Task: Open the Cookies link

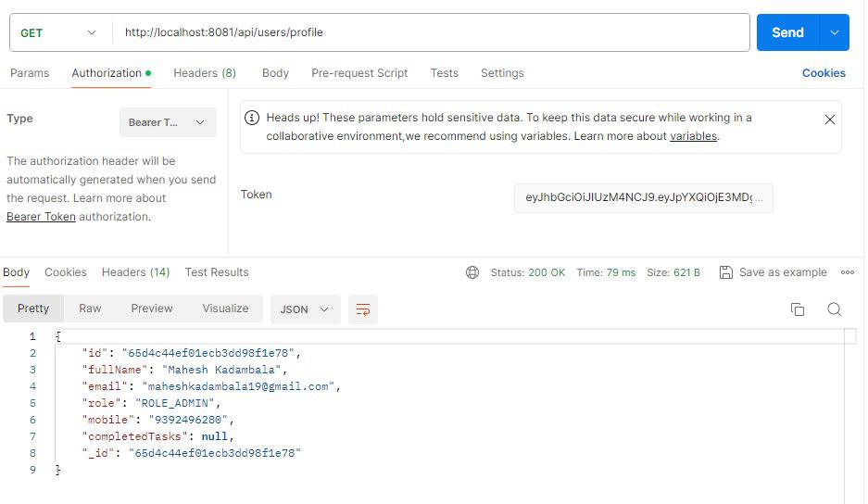Action: pyautogui.click(x=824, y=73)
